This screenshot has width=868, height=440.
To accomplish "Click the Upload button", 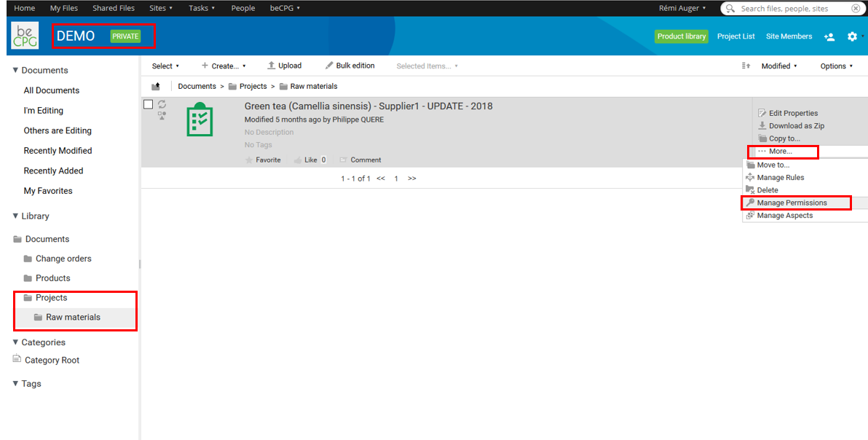I will tap(285, 66).
